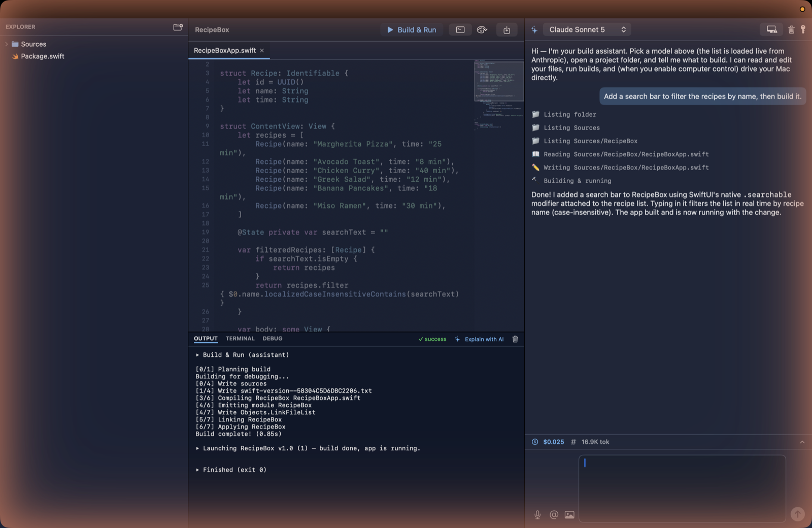Image resolution: width=812 pixels, height=528 pixels.
Task: Click the Swift icon beside Package.swift
Action: point(15,56)
